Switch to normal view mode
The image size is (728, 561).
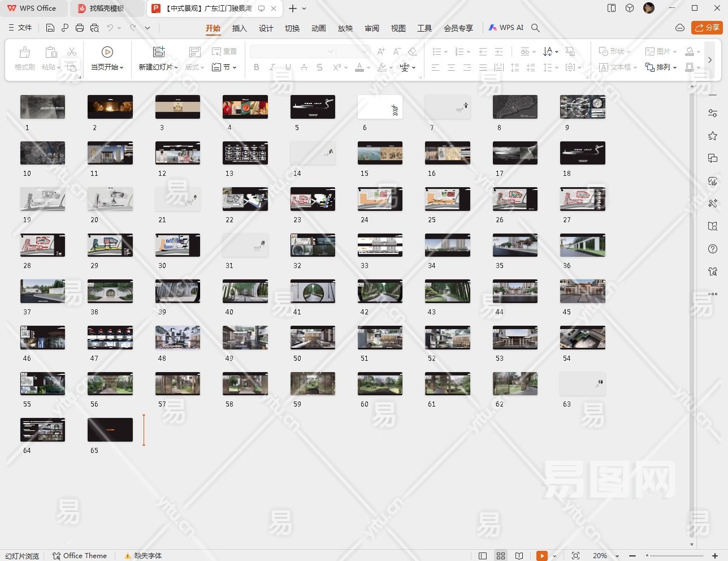(483, 556)
